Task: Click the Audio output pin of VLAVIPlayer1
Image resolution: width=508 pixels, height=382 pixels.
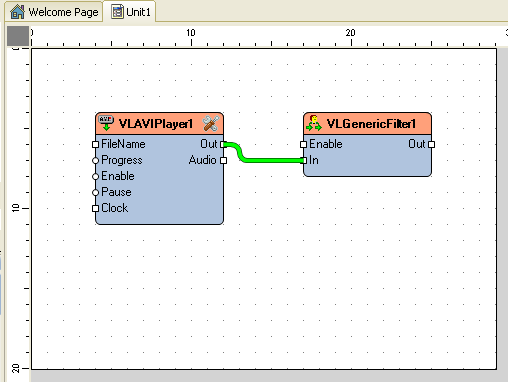Action: (224, 160)
